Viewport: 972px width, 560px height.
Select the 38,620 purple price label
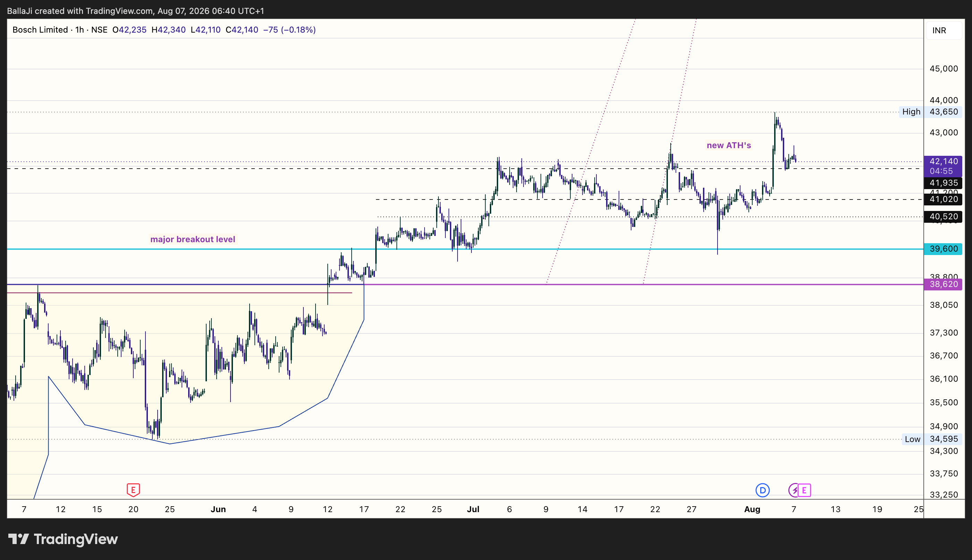tap(943, 284)
